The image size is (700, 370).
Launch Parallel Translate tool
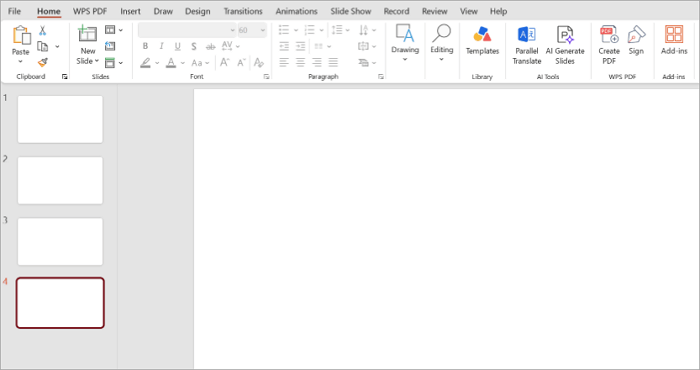[527, 34]
